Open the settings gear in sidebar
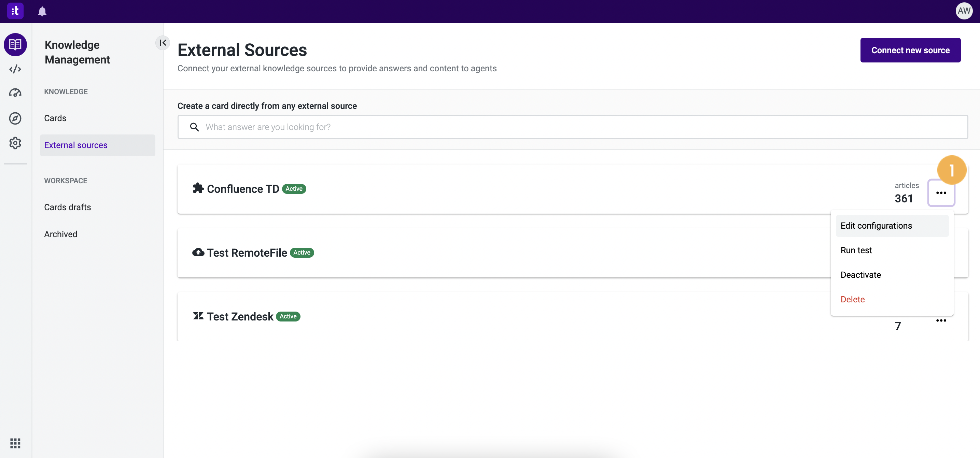The image size is (980, 458). pyautogui.click(x=15, y=143)
